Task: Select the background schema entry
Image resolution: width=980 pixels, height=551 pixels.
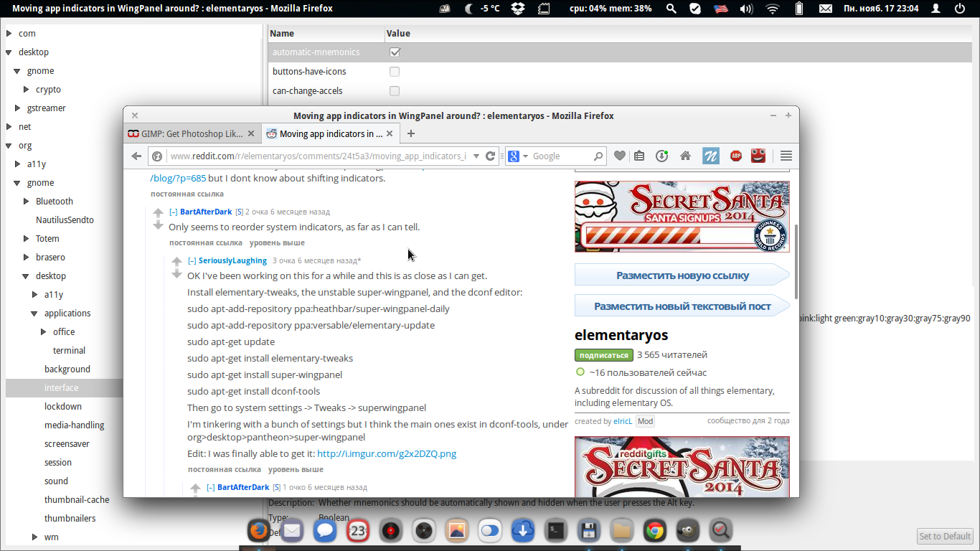Action: (x=67, y=369)
